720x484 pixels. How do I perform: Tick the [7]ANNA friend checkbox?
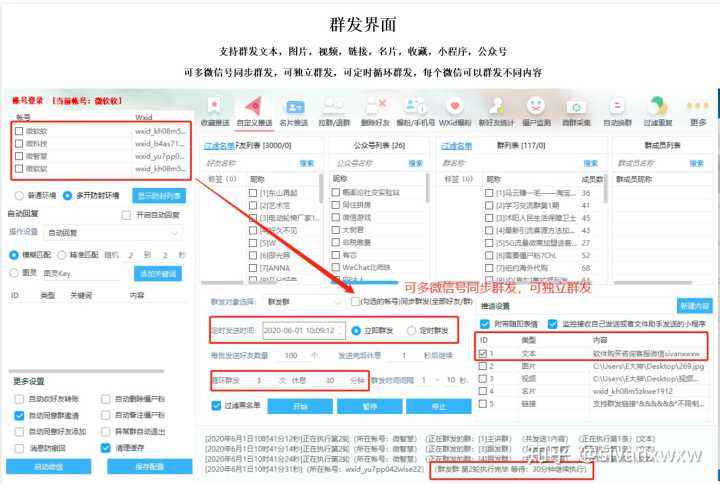point(253,268)
